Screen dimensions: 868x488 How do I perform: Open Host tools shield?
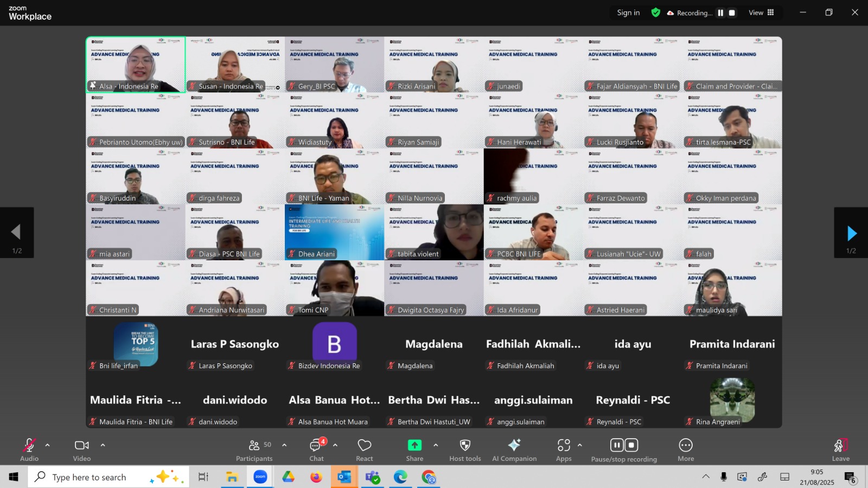click(465, 450)
